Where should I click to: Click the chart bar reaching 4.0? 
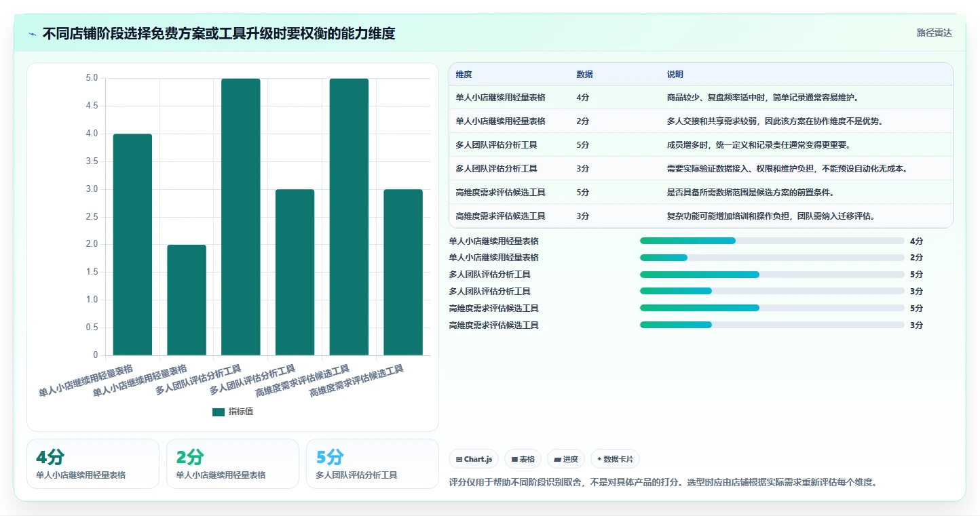(132, 244)
